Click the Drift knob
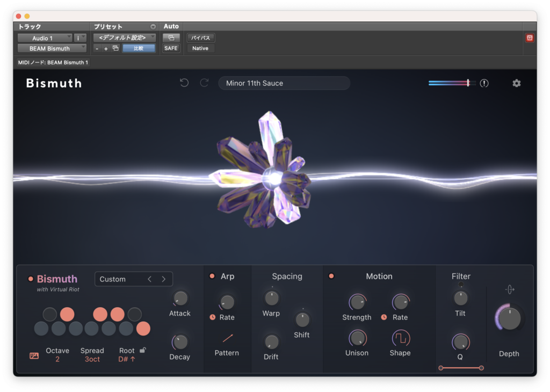 (271, 342)
